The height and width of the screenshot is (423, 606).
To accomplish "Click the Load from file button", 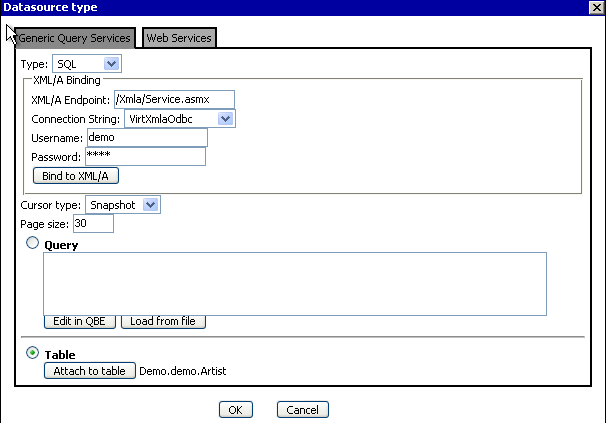I will click(x=162, y=322).
